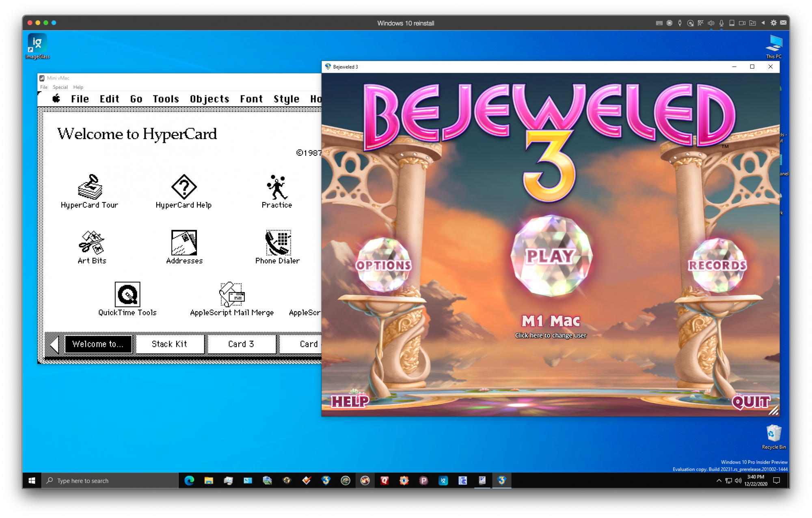Open HyperCard Style menu

tap(286, 99)
